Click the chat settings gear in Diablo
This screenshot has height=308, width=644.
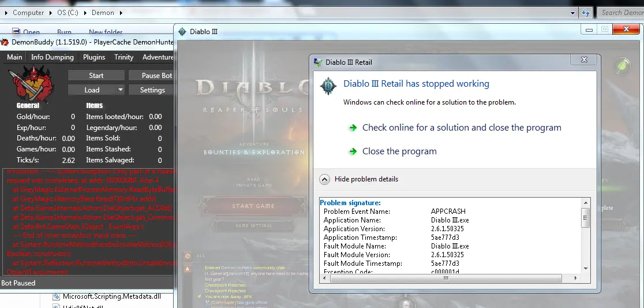click(188, 256)
